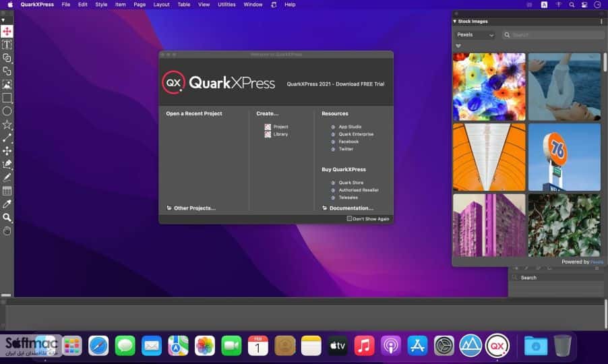Select the Starburst tool

(x=7, y=125)
